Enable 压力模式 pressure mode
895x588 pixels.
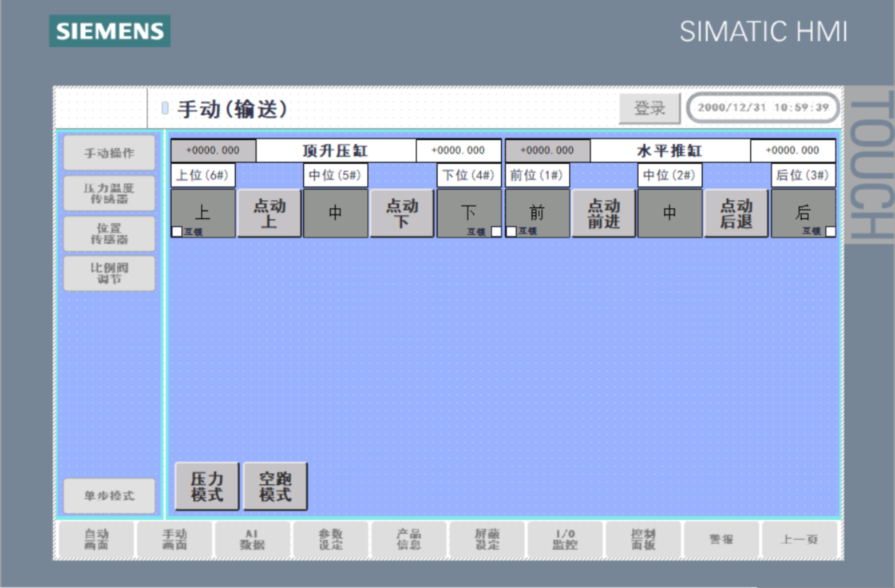coord(207,486)
